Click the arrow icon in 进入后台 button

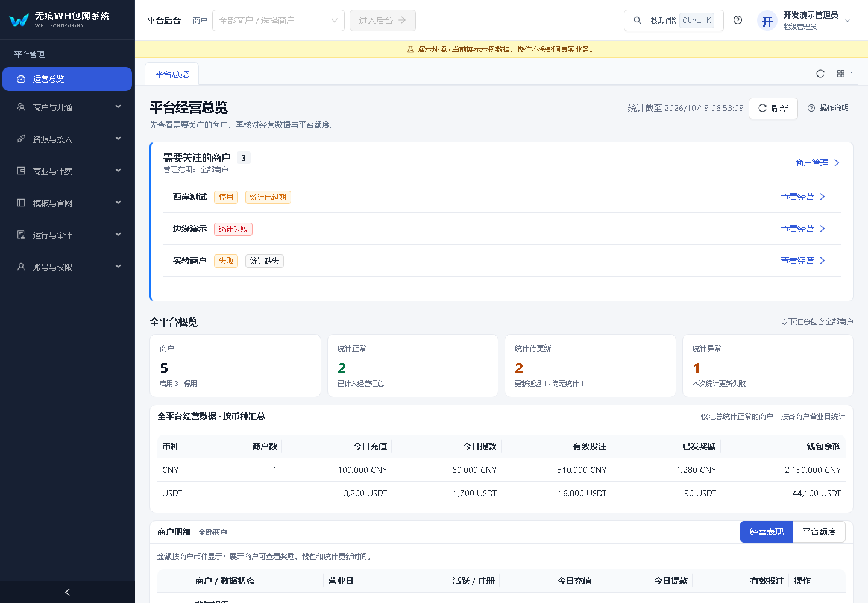[x=402, y=21]
